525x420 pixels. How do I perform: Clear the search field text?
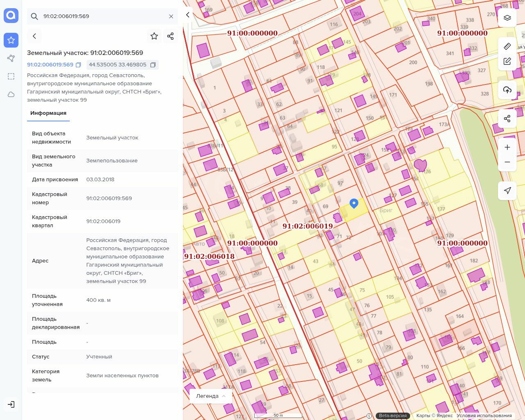tap(171, 16)
